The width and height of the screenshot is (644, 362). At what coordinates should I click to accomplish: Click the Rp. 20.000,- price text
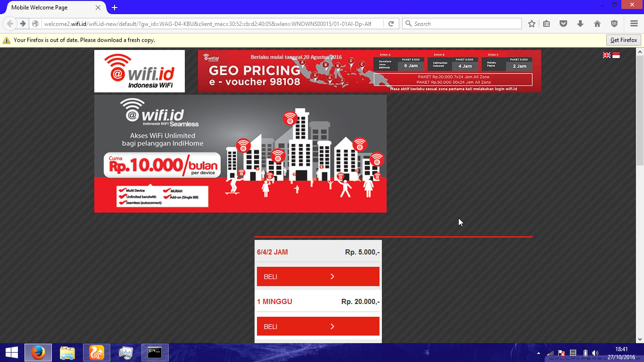coord(360,302)
